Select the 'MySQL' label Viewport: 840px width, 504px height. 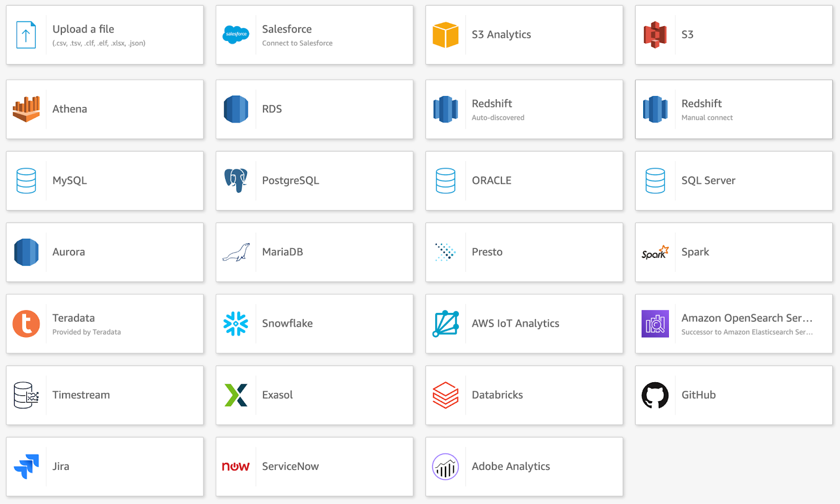coord(70,181)
